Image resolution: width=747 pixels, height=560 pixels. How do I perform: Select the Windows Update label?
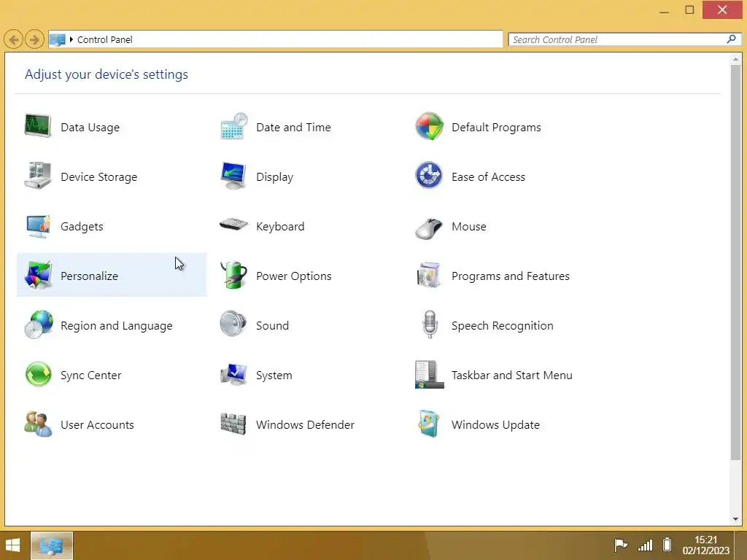(495, 425)
